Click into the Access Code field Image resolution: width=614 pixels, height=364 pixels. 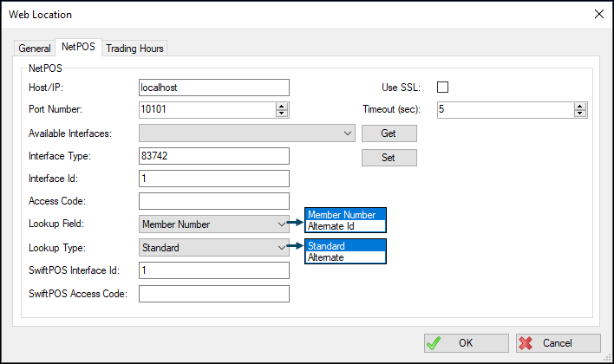tap(214, 201)
